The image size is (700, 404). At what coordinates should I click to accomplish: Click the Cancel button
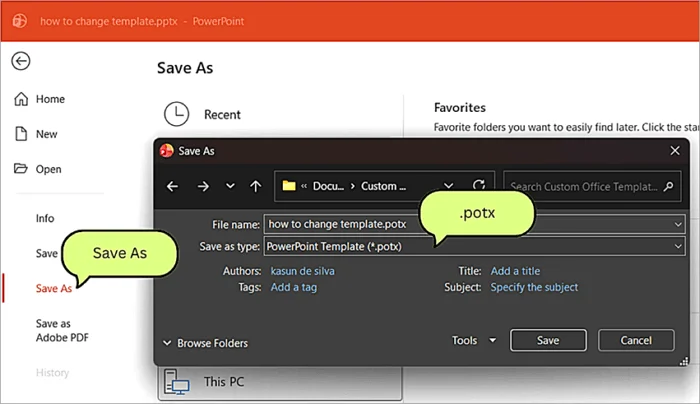click(636, 340)
